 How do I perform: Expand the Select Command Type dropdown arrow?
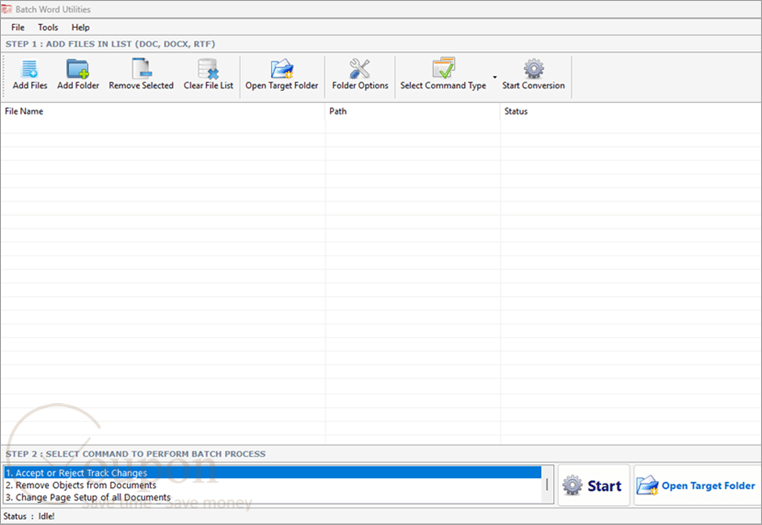[495, 77]
